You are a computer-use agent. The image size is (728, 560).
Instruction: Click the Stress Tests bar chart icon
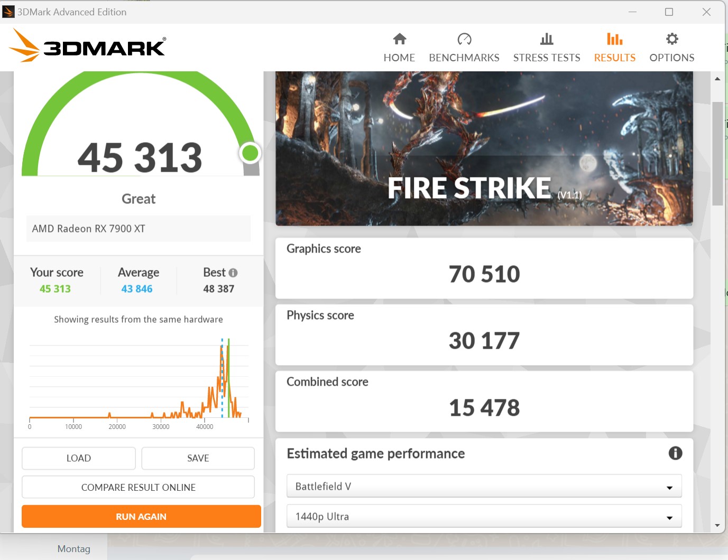click(x=547, y=39)
